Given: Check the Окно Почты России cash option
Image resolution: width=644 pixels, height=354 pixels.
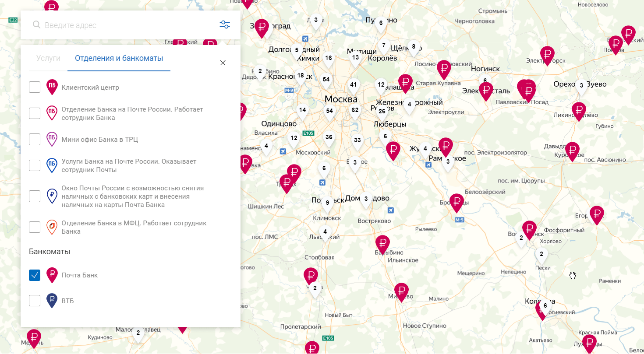Looking at the screenshot, I should point(35,196).
